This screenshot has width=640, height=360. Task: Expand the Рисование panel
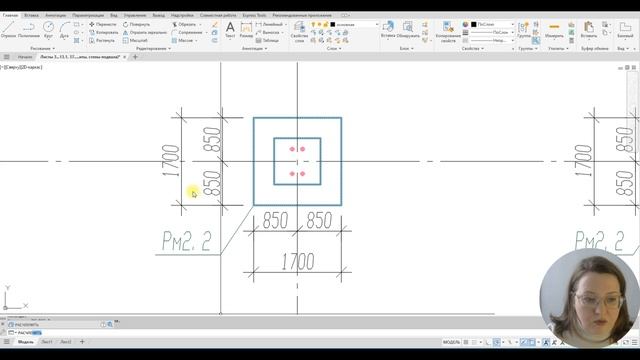click(42, 49)
